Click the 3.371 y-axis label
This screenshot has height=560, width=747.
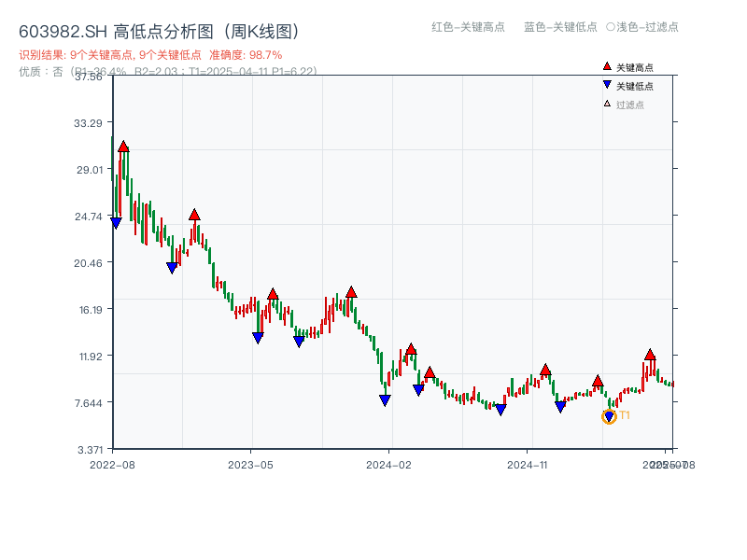[x=90, y=450]
